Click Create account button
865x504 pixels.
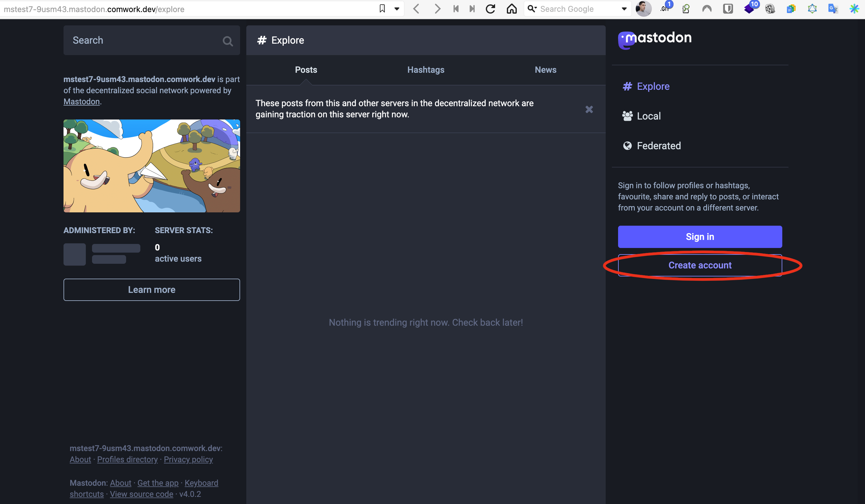pos(700,265)
